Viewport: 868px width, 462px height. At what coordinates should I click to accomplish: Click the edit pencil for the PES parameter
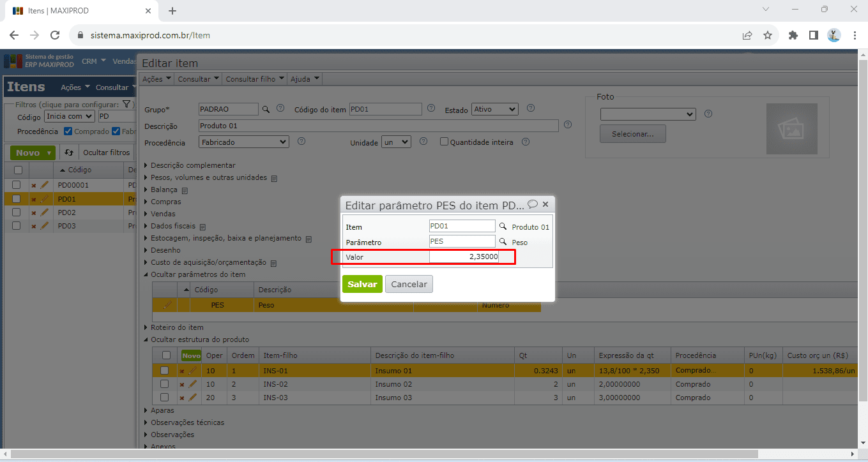[x=168, y=305]
